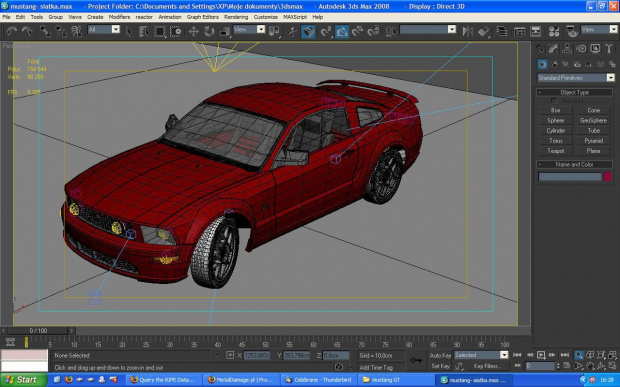Click the Maximize Viewport Toggle
The image size is (620, 387).
point(612,366)
